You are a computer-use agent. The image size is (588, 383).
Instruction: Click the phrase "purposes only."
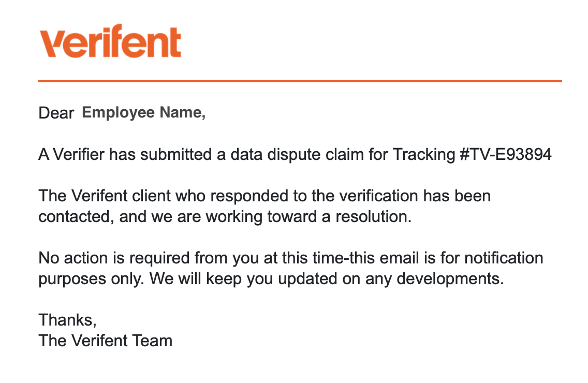point(92,278)
